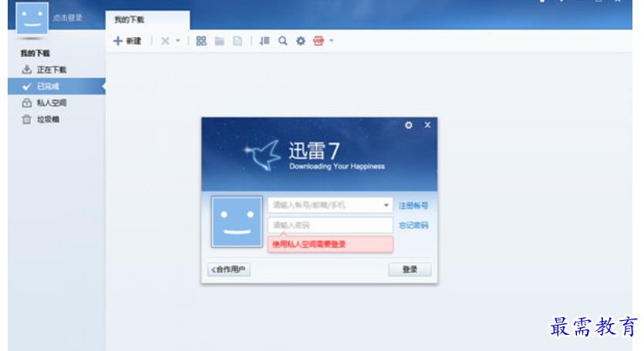This screenshot has height=351, width=644.
Task: Select 已完成 in the sidebar
Action: pos(56,86)
